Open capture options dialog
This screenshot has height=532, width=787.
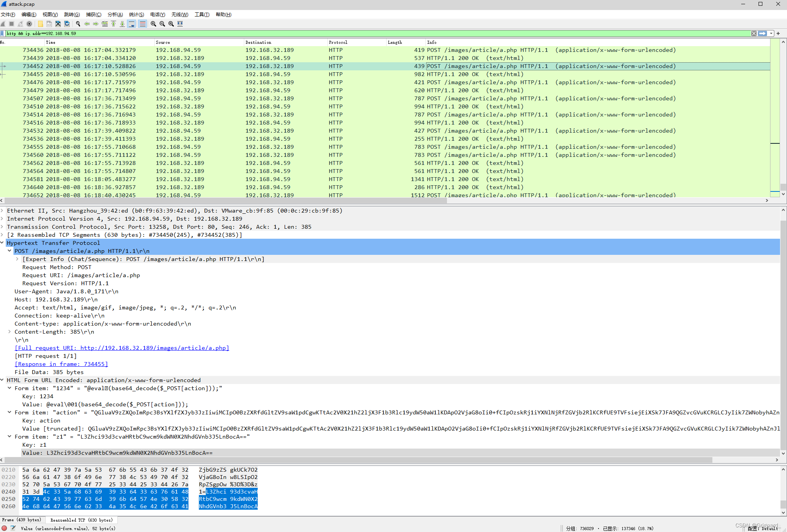pyautogui.click(x=29, y=24)
